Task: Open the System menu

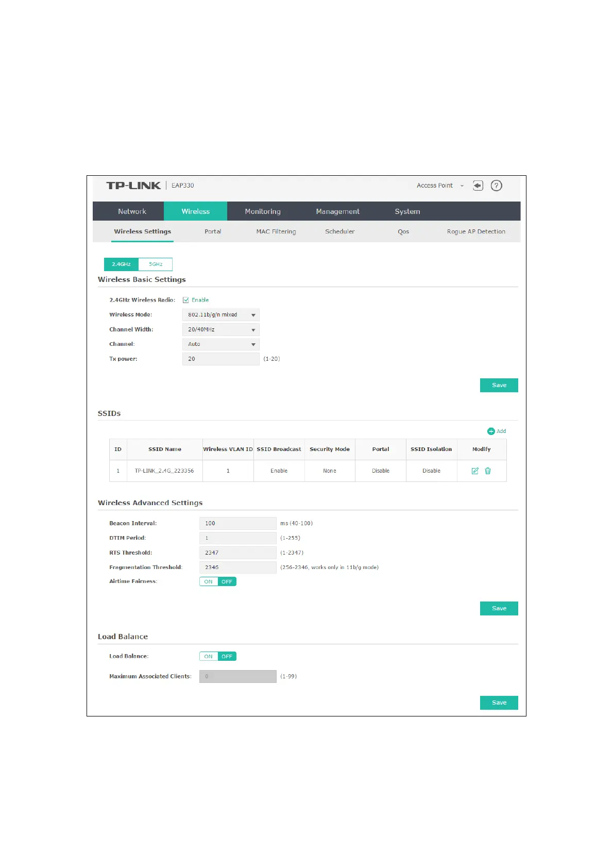Action: (407, 211)
